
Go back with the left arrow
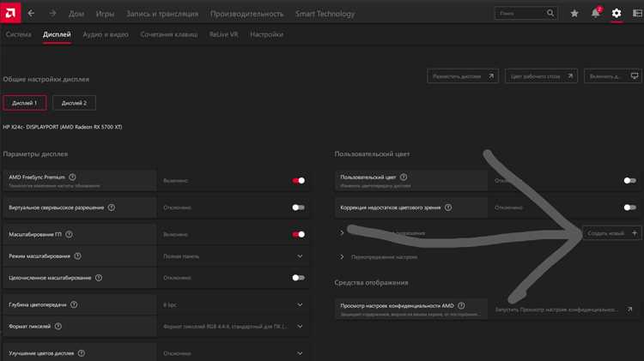pyautogui.click(x=31, y=14)
